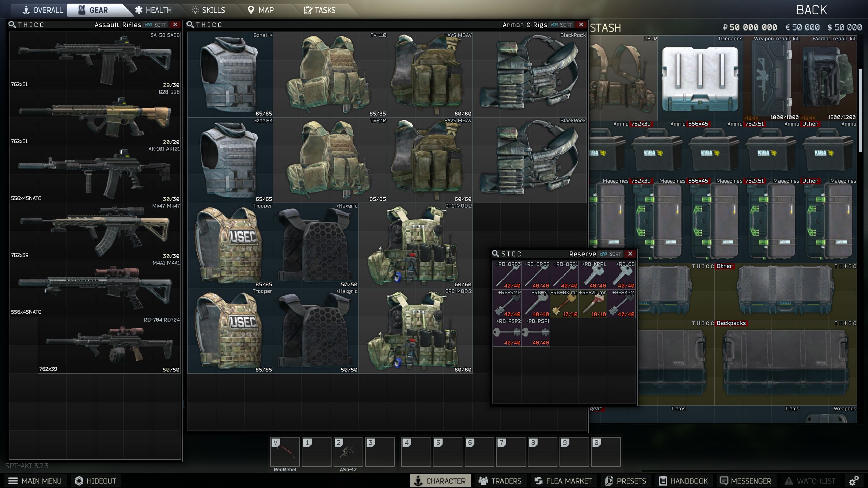The image size is (868, 488).
Task: Select the RD-704 rifle
Action: click(x=109, y=345)
